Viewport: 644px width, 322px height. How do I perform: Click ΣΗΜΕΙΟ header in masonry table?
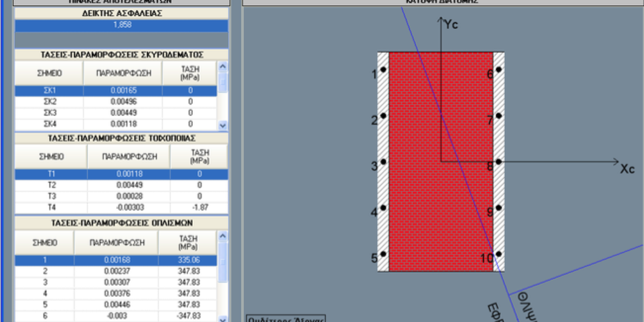tap(51, 156)
